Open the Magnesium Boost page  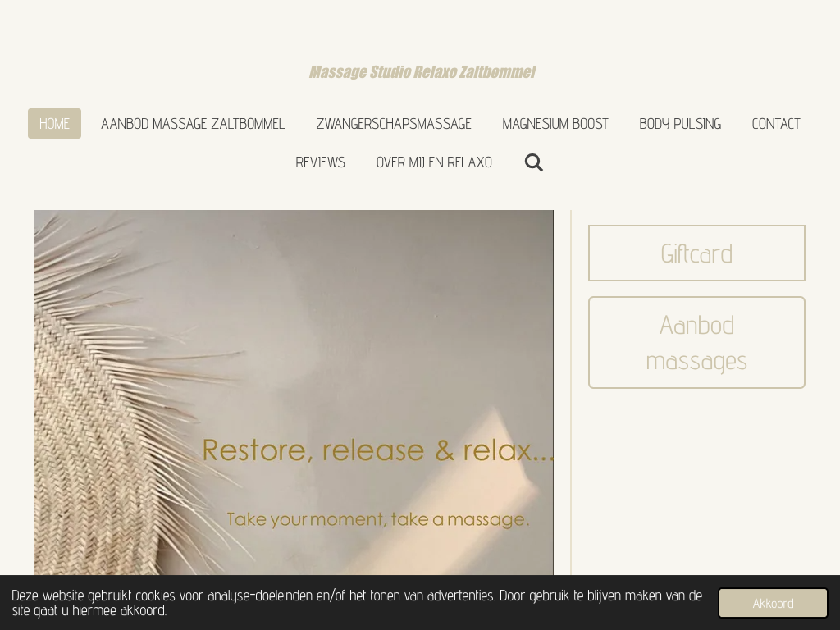point(555,124)
